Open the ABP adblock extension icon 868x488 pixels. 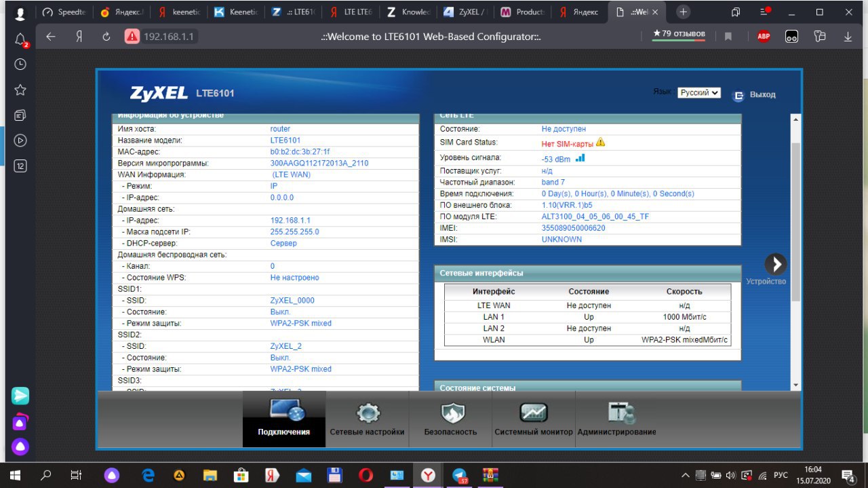[x=764, y=37]
